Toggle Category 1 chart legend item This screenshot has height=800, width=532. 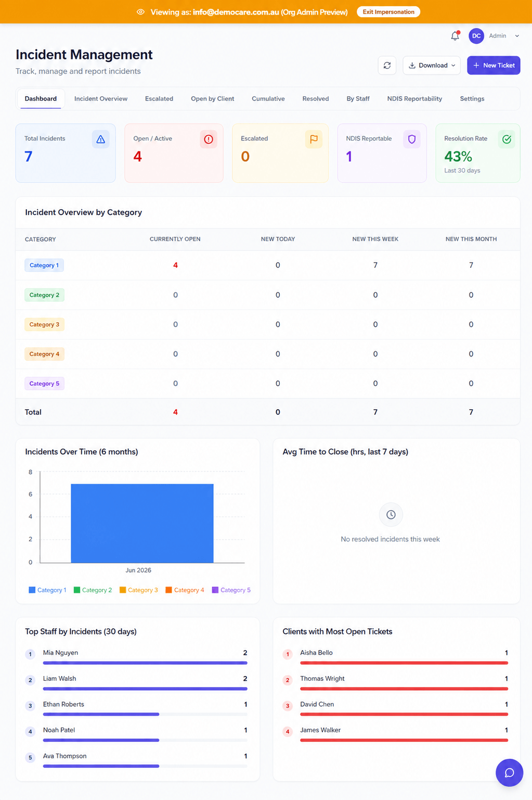(47, 590)
